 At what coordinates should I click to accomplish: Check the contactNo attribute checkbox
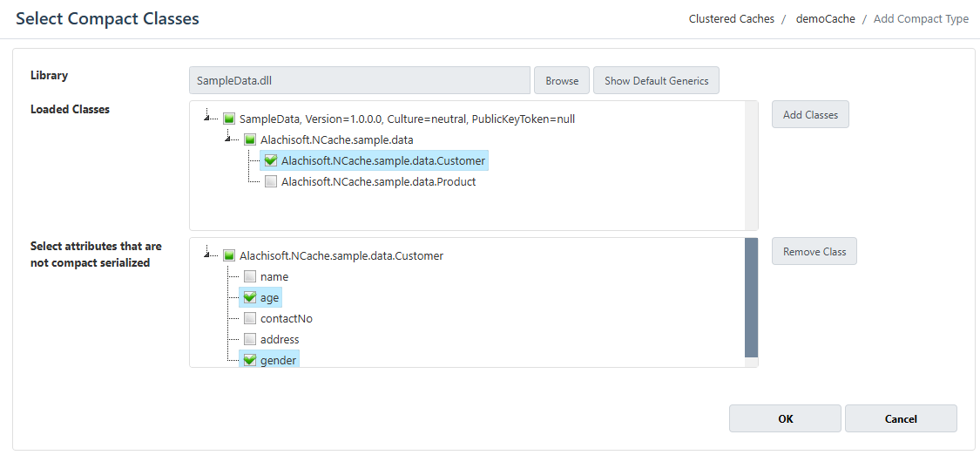250,319
